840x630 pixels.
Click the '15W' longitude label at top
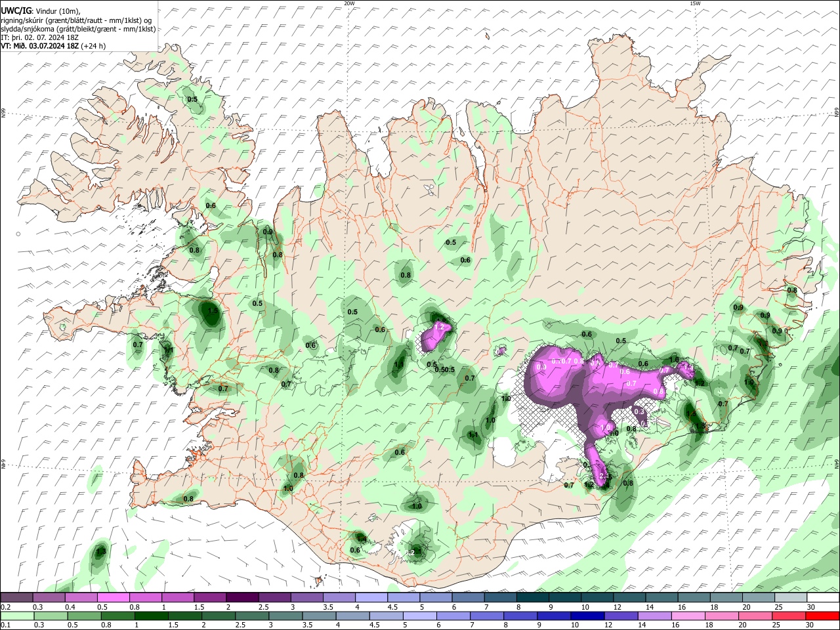[x=695, y=3]
